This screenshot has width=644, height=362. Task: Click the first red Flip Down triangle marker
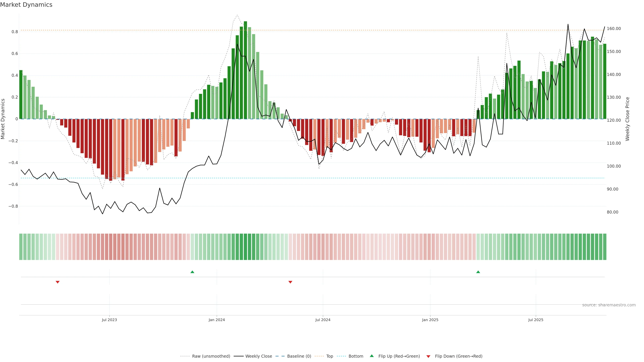coord(58,282)
